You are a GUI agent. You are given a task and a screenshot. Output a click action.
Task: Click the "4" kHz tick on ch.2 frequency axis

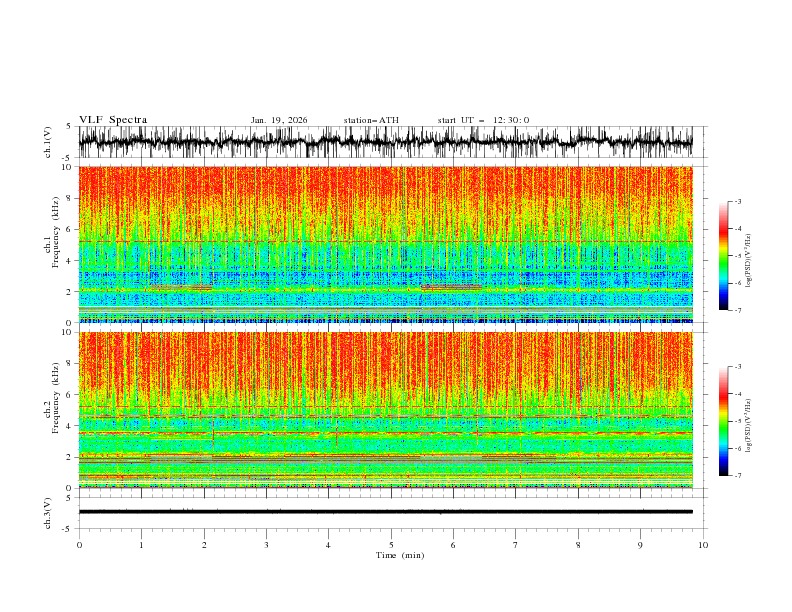click(71, 426)
